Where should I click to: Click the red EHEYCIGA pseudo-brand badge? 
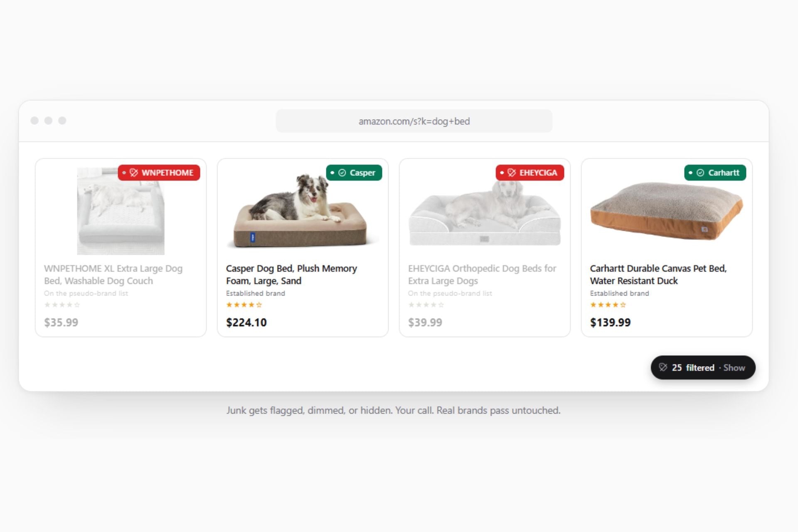coord(530,172)
